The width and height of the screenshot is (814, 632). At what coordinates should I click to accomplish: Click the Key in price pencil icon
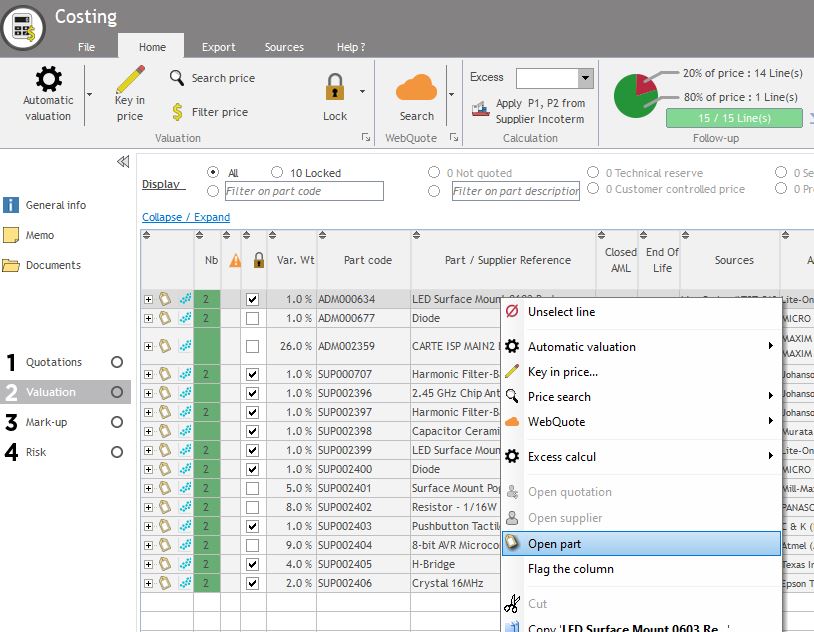[x=130, y=80]
